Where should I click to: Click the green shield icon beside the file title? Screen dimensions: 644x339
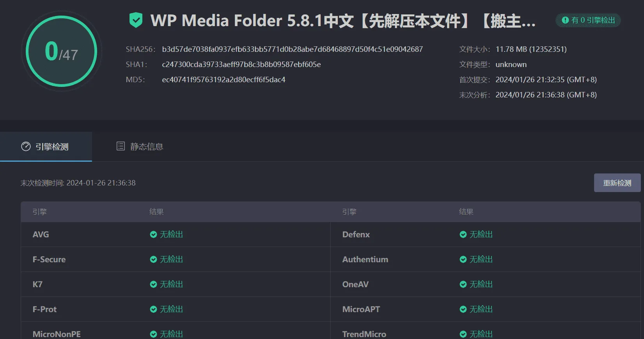(x=136, y=20)
